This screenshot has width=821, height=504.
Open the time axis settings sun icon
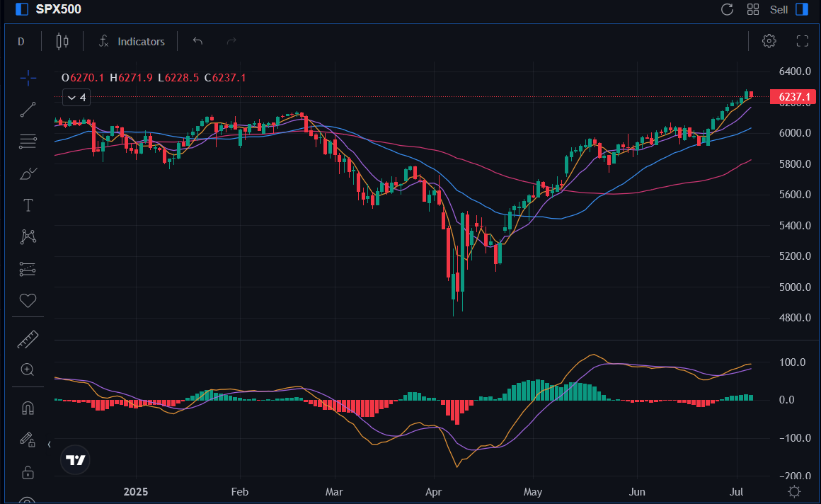pyautogui.click(x=794, y=491)
